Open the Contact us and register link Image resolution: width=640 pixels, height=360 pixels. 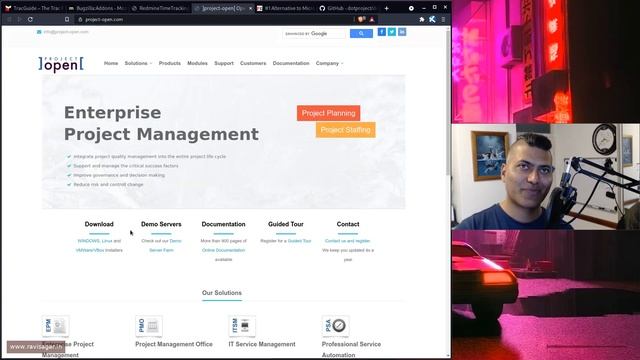347,241
